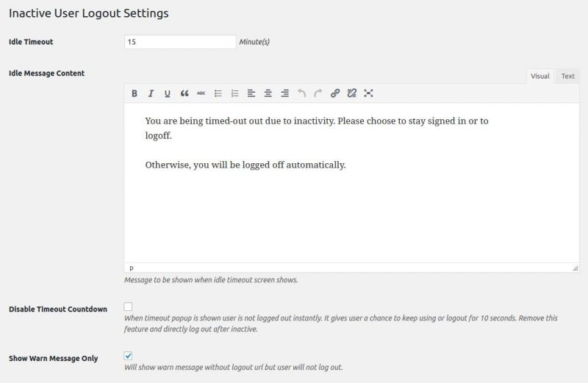This screenshot has width=588, height=383.
Task: Enable Disable Timeout Countdown checkbox
Action: 128,307
